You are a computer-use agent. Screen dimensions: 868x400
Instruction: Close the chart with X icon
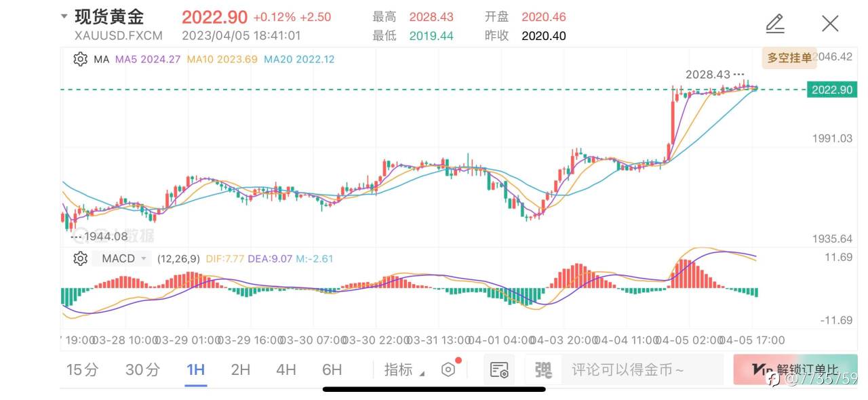830,24
